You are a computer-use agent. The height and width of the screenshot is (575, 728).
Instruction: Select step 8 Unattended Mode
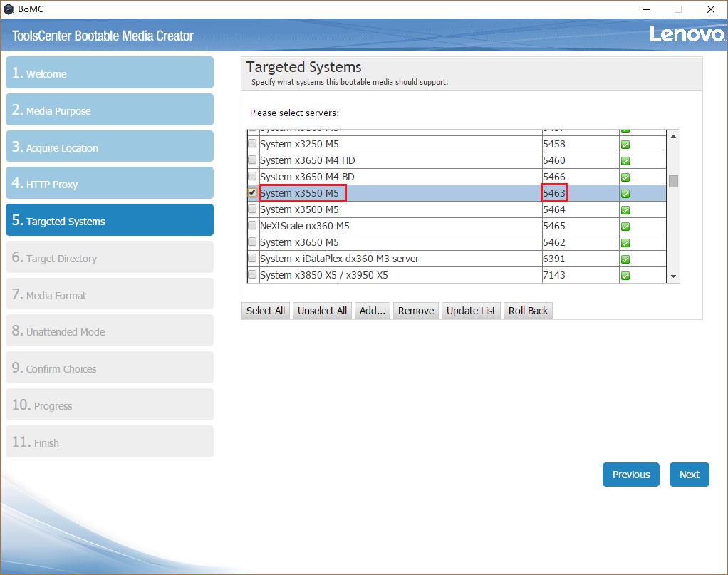coord(110,330)
